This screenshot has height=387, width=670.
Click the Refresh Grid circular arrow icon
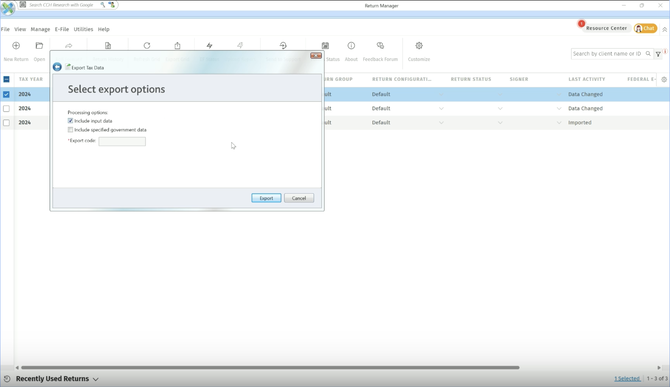pyautogui.click(x=147, y=46)
